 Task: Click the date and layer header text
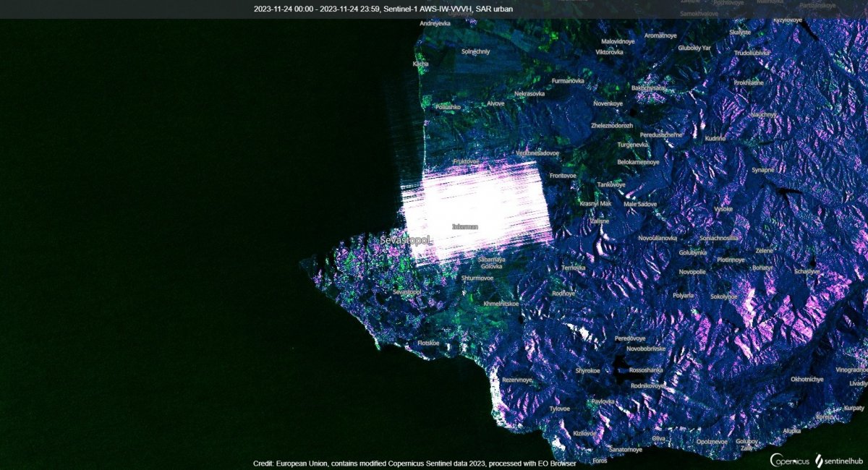[434, 9]
